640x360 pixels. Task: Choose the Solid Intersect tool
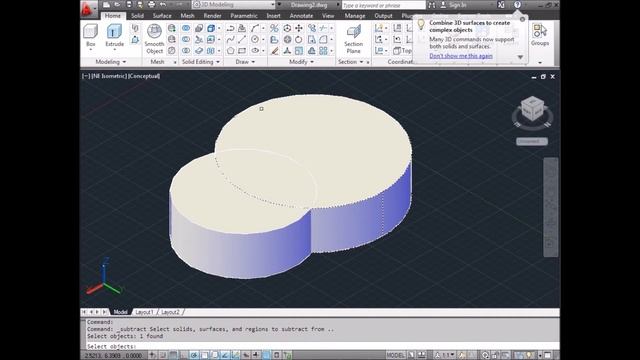tap(186, 51)
